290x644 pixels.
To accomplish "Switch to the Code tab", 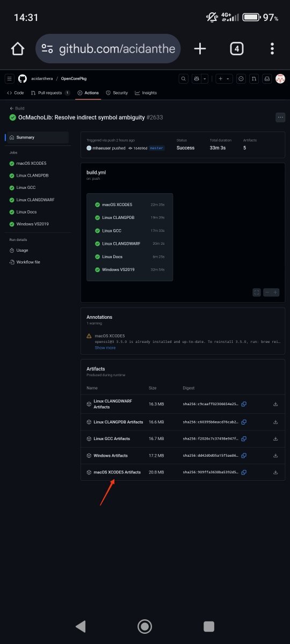I will pyautogui.click(x=16, y=93).
